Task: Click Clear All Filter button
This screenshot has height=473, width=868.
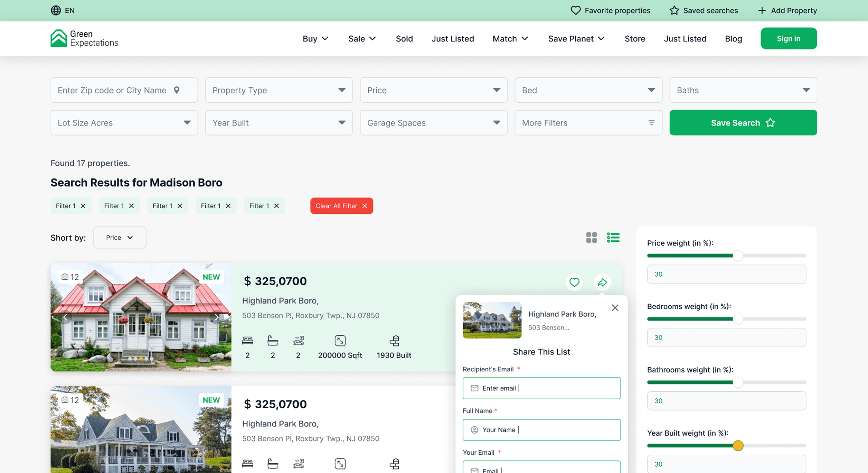Action: 341,206
